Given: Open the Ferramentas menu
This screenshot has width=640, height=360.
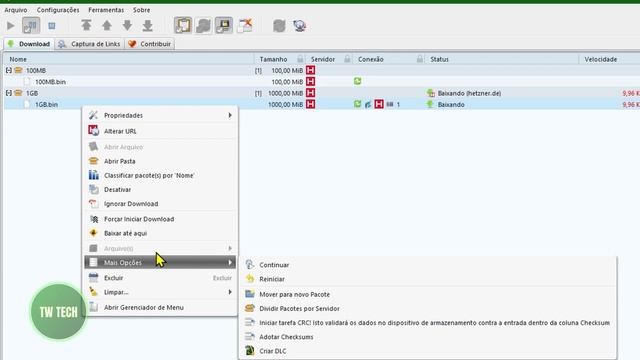Looking at the screenshot, I should click(x=106, y=10).
